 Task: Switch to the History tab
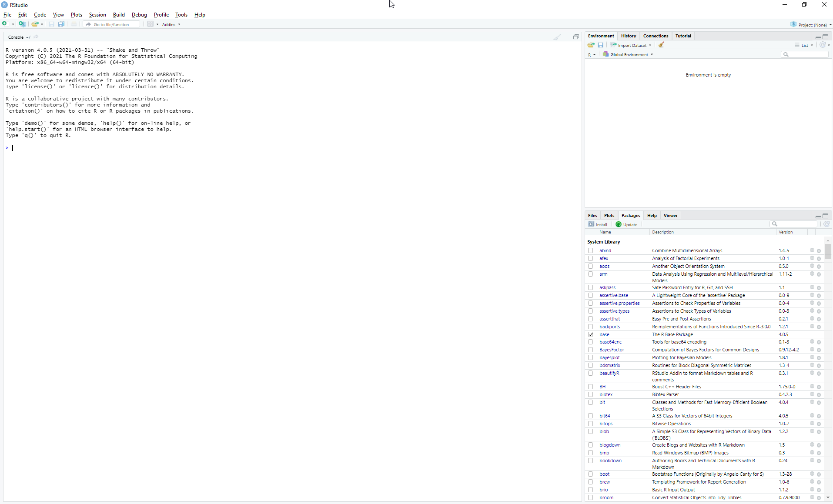[x=628, y=36]
